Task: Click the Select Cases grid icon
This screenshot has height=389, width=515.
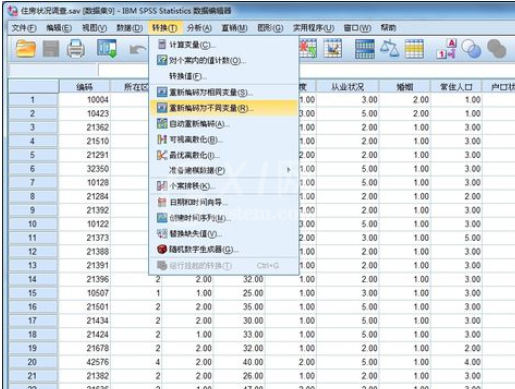Action: coord(414,49)
